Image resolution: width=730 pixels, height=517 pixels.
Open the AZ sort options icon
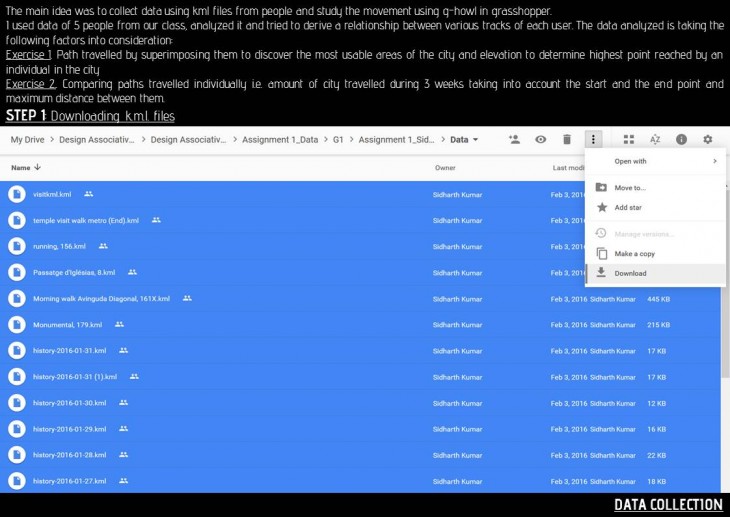(x=655, y=140)
